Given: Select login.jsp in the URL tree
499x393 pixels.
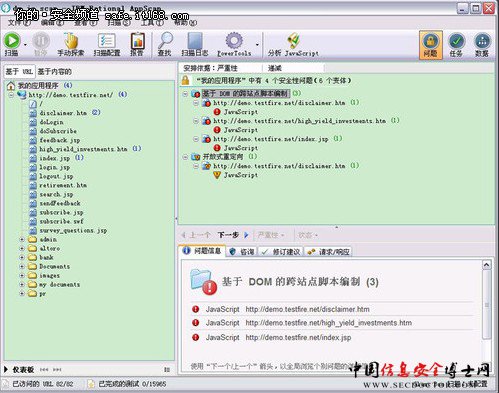Looking at the screenshot, I should click(x=55, y=167).
